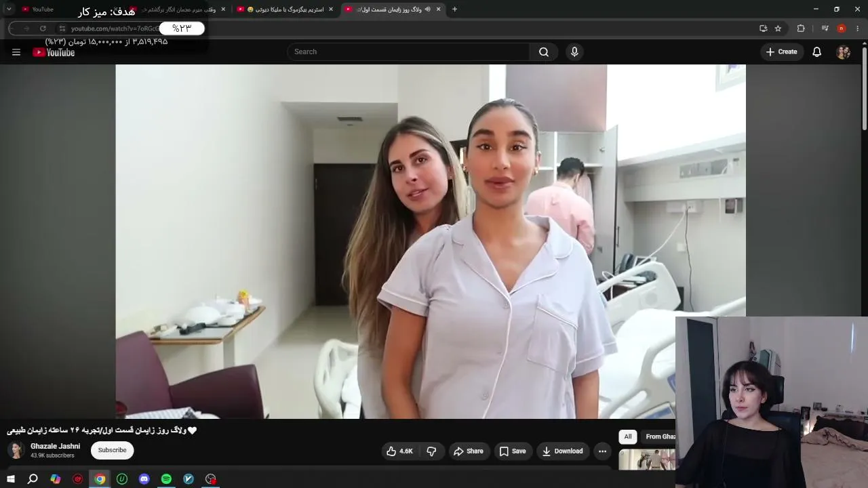
Task: Open Copilot from the taskbar
Action: tap(56, 479)
